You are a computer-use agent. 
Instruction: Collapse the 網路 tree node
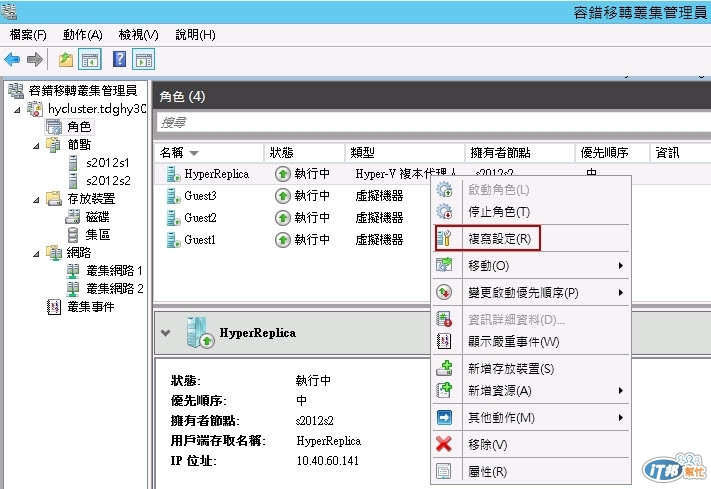36,254
